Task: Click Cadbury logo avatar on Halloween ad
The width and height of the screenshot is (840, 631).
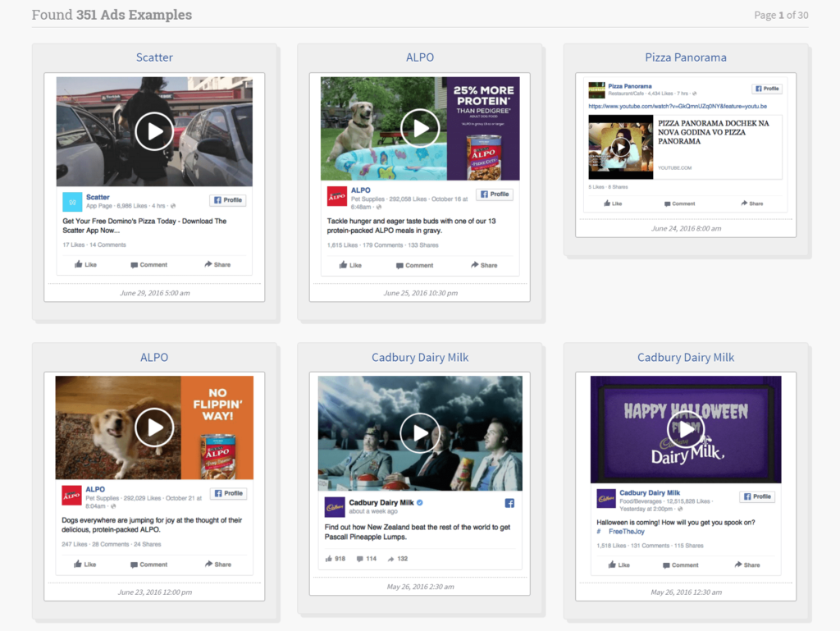Action: [x=606, y=499]
